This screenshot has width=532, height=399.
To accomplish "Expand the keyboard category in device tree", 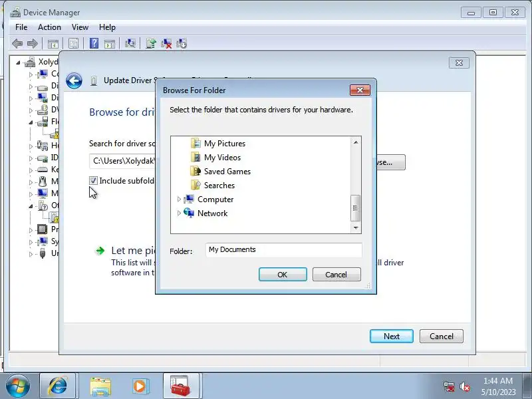I will [31, 170].
